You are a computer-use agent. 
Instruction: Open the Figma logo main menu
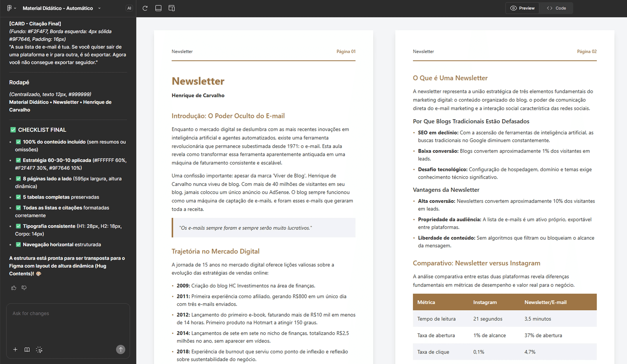coord(9,8)
